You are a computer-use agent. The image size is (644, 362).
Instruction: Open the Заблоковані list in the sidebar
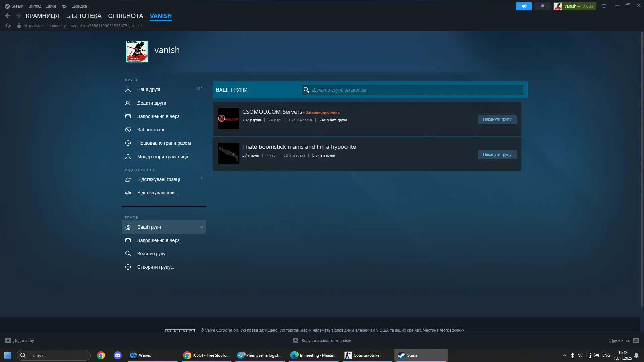click(150, 130)
